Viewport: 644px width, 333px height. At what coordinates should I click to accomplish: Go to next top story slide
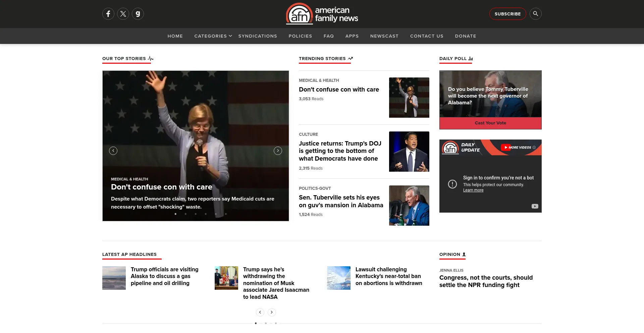[x=278, y=151]
